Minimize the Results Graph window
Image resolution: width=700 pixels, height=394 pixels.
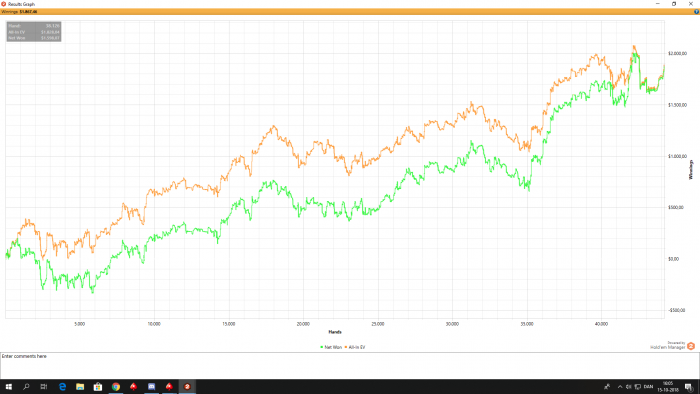658,4
